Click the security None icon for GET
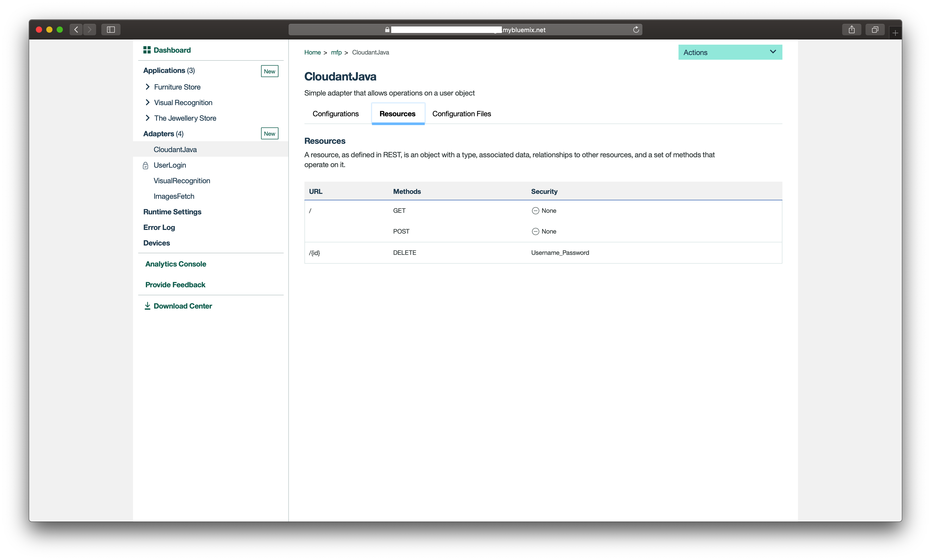931x560 pixels. pos(535,210)
